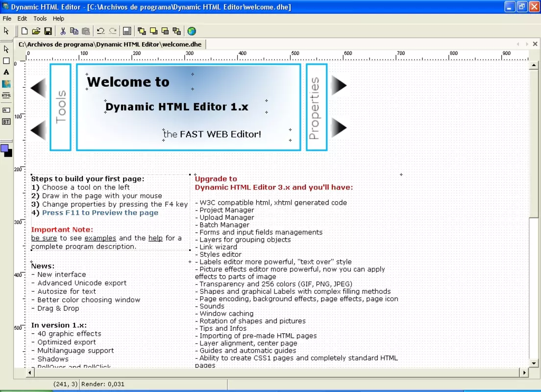Open the Tools menu

click(40, 18)
